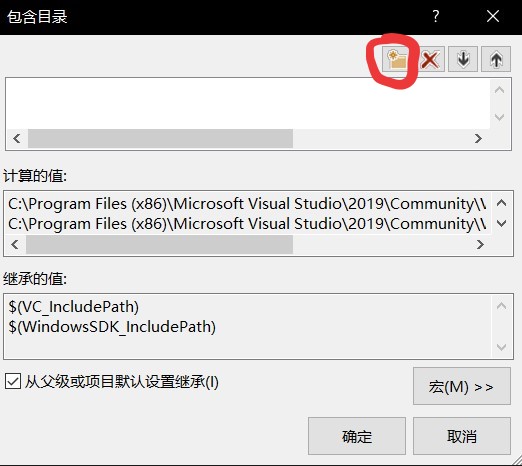Click the top list horizontal scrollbar thumb

(160, 138)
